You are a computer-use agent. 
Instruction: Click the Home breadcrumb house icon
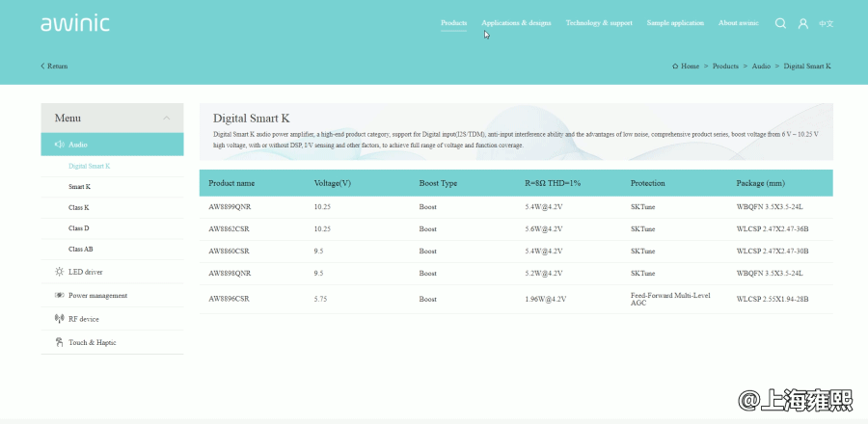point(675,66)
